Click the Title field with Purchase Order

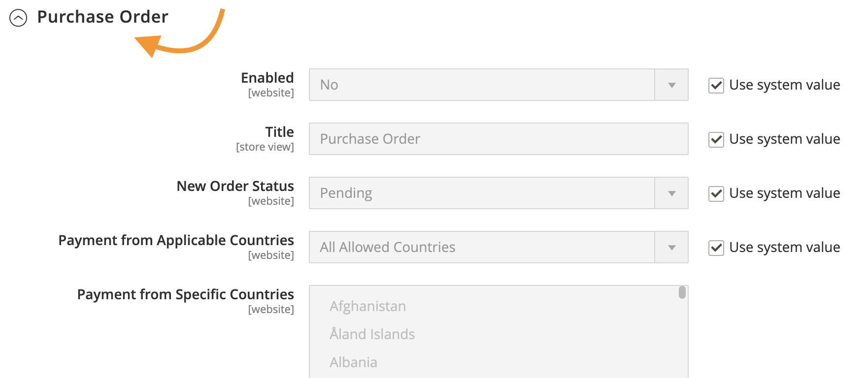point(498,139)
